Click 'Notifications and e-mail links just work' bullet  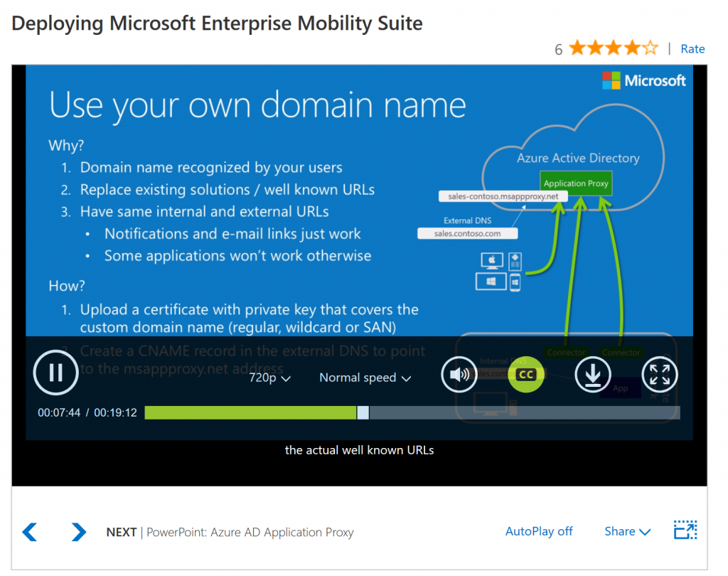232,234
